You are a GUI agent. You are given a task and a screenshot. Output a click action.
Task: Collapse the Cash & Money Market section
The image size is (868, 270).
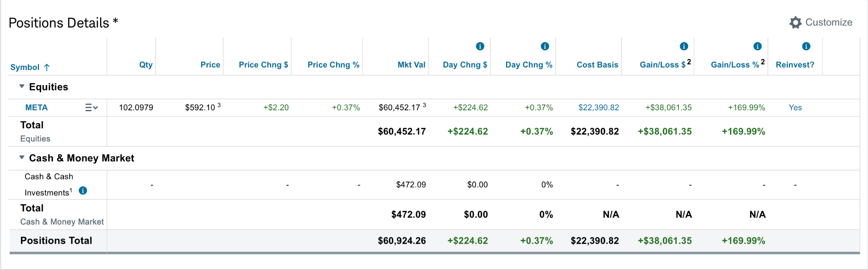(22, 157)
